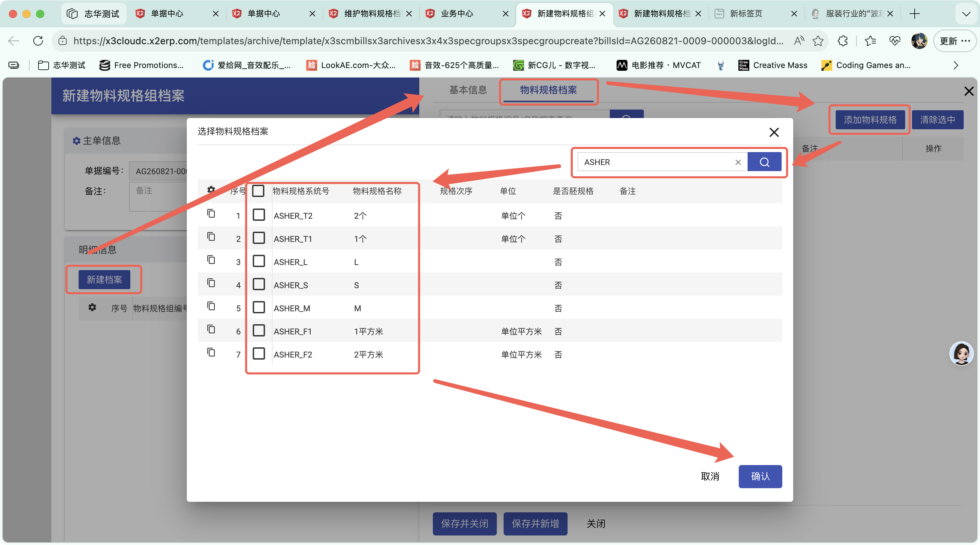980x545 pixels.
Task: Check the ASHER_F2 row checkbox
Action: [x=259, y=354]
